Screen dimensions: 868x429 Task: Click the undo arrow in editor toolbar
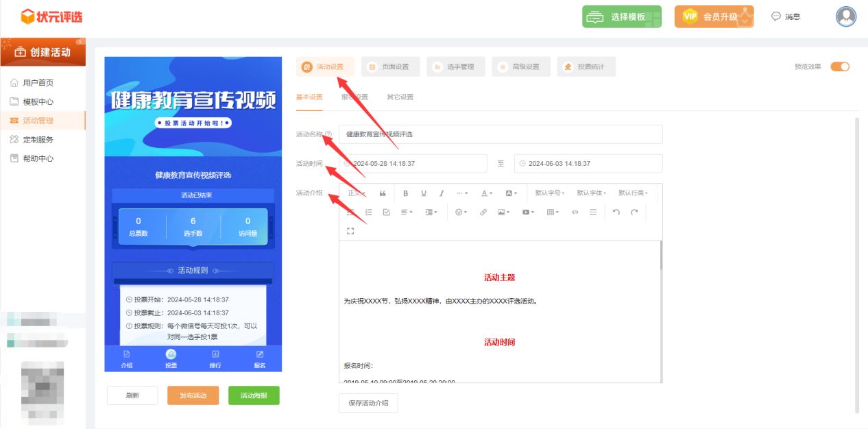[616, 212]
